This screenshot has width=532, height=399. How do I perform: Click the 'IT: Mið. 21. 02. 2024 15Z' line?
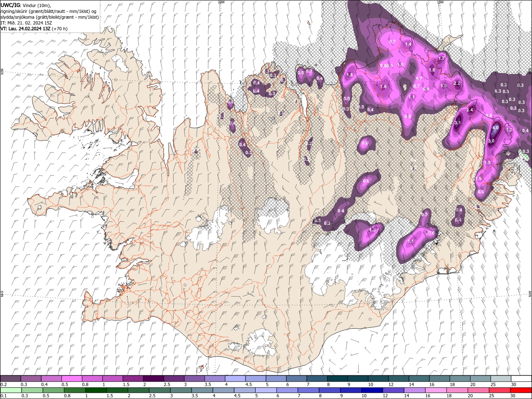coord(26,23)
